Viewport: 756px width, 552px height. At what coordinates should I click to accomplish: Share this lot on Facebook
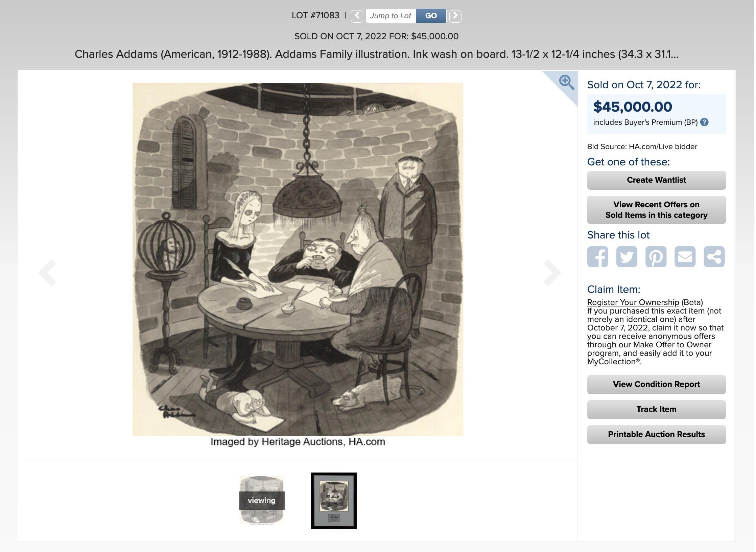(x=597, y=257)
